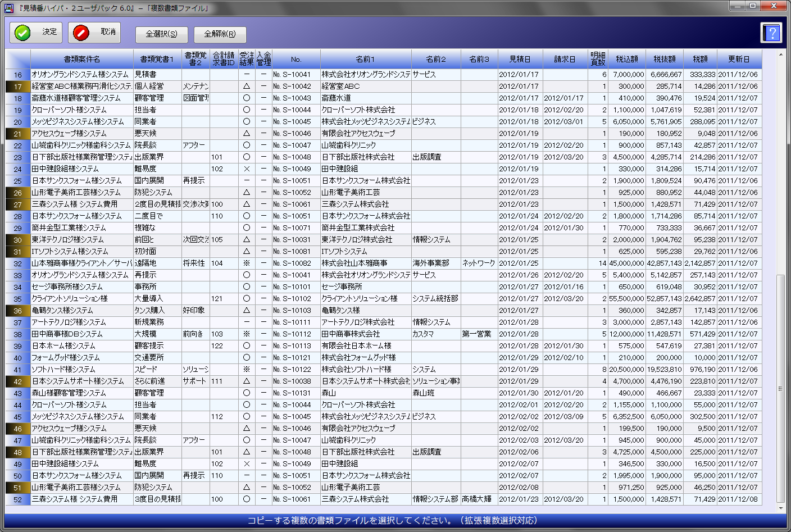The height and width of the screenshot is (532, 791).
Task: Click フォームグッド様システム cell
Action: (x=82, y=358)
